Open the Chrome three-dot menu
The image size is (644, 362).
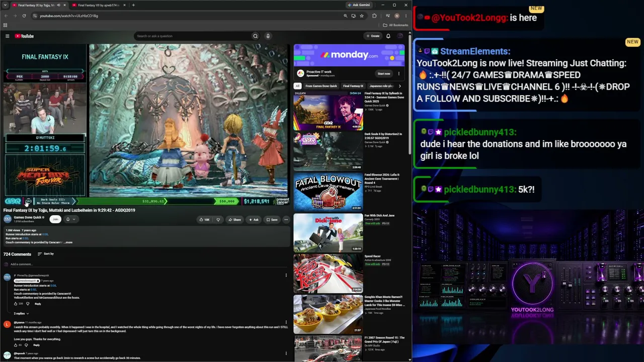pos(406,16)
